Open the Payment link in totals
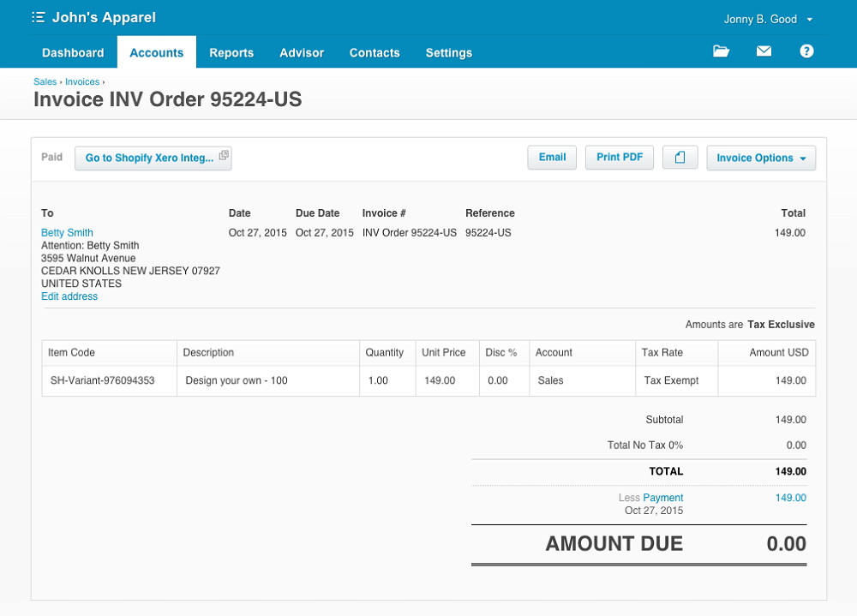 tap(663, 498)
